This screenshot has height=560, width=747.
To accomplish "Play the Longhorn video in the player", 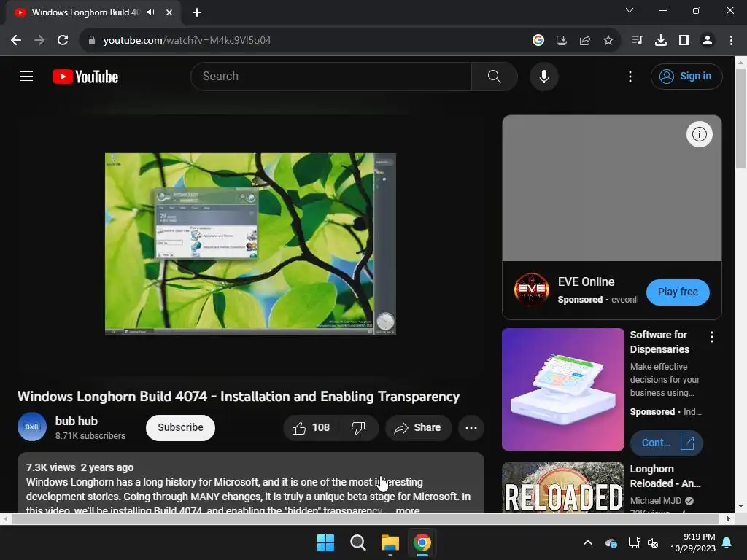I will tap(250, 244).
